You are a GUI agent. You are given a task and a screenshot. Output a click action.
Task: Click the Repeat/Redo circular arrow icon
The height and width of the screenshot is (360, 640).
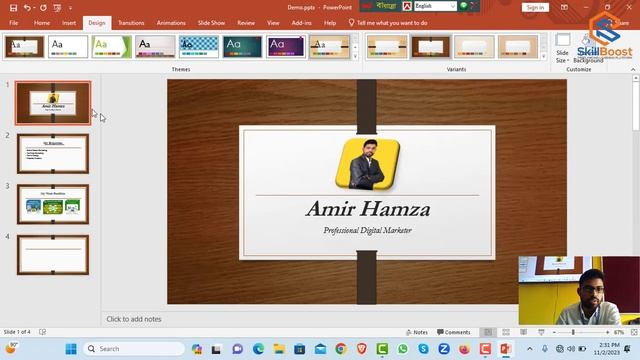click(x=43, y=8)
